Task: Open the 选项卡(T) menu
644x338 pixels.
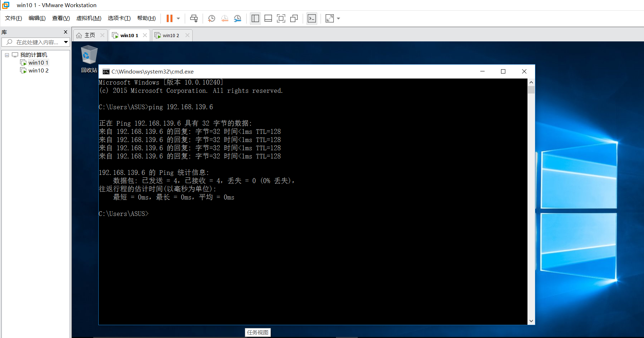Action: (x=119, y=18)
